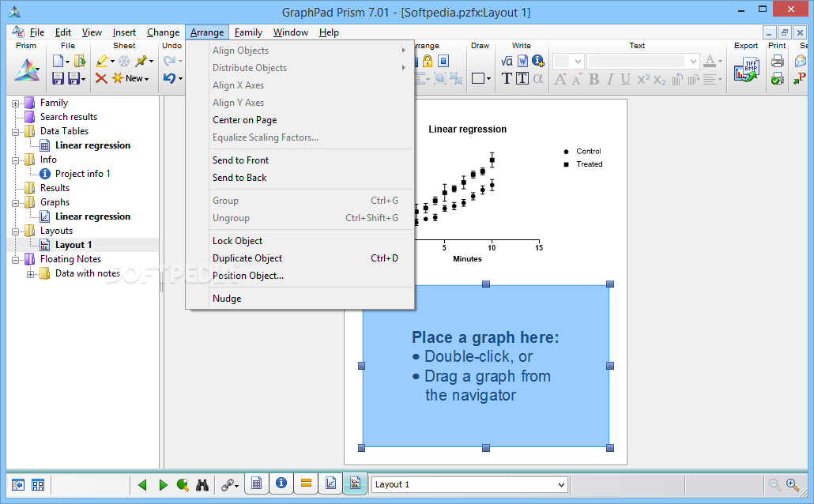Select the draw rectangle tool
The image size is (814, 504).
tap(478, 78)
